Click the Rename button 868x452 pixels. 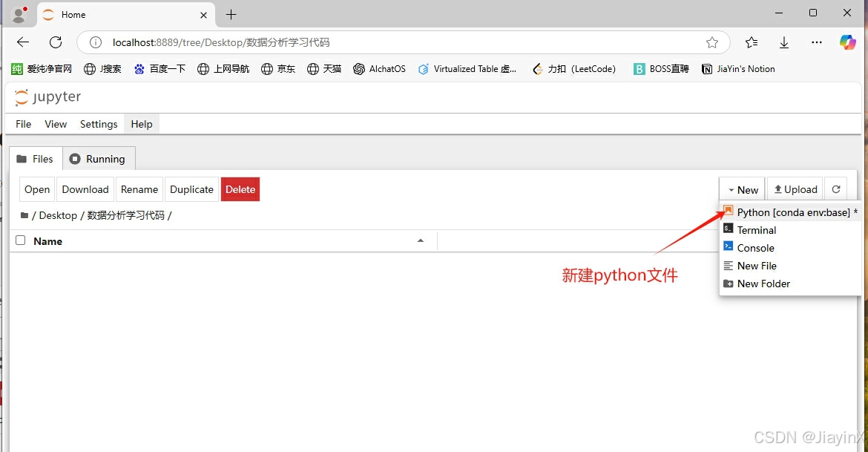pos(139,189)
